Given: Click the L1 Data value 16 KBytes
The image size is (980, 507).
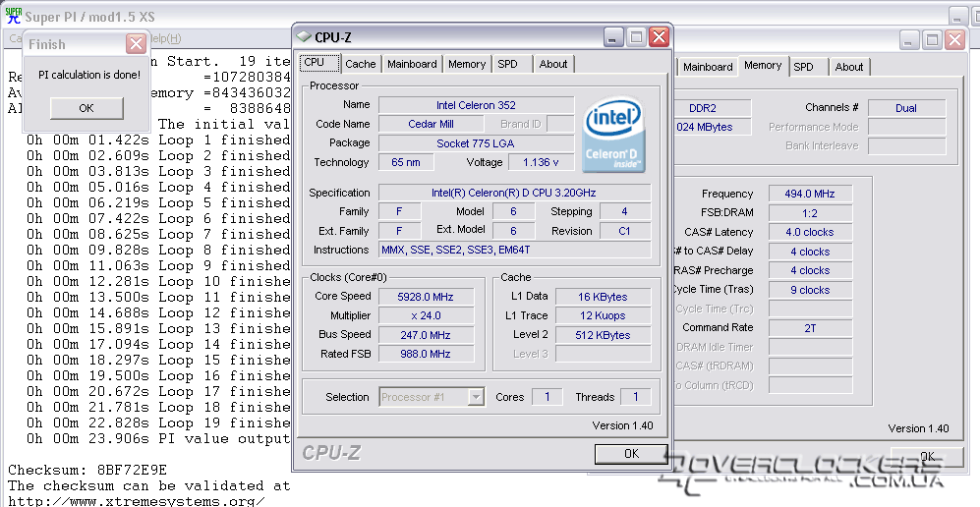Looking at the screenshot, I should tap(603, 297).
